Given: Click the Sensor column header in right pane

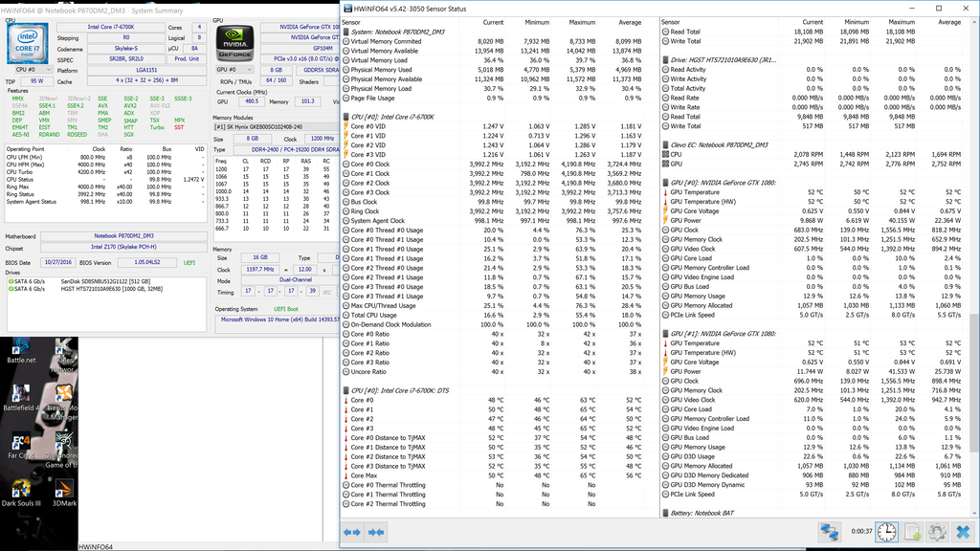Looking at the screenshot, I should (671, 23).
